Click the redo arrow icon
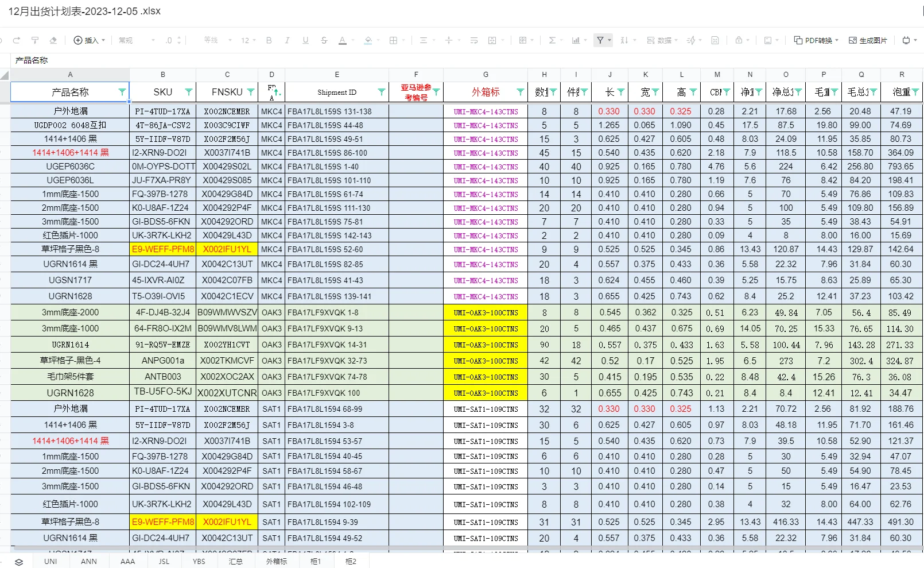The height and width of the screenshot is (568, 924). click(17, 40)
